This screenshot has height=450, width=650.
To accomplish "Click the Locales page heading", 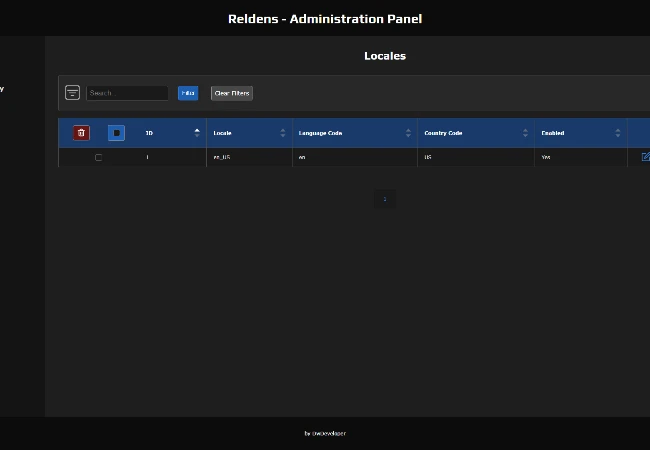I will tap(385, 56).
